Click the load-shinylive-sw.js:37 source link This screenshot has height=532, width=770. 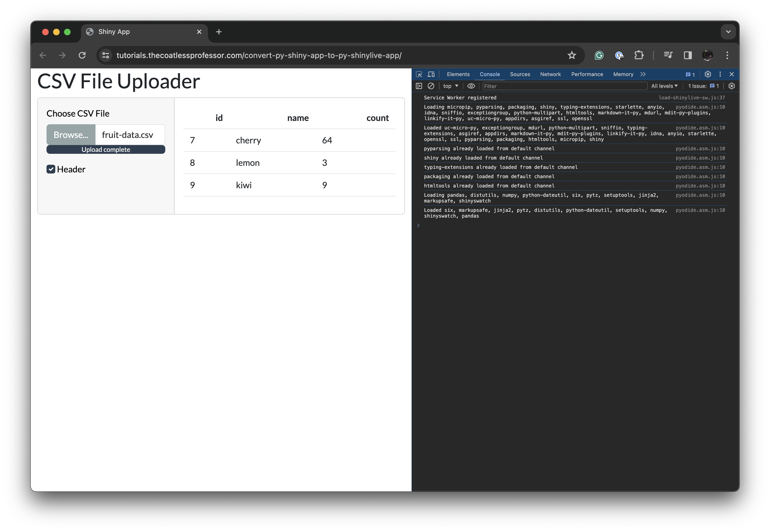(692, 98)
